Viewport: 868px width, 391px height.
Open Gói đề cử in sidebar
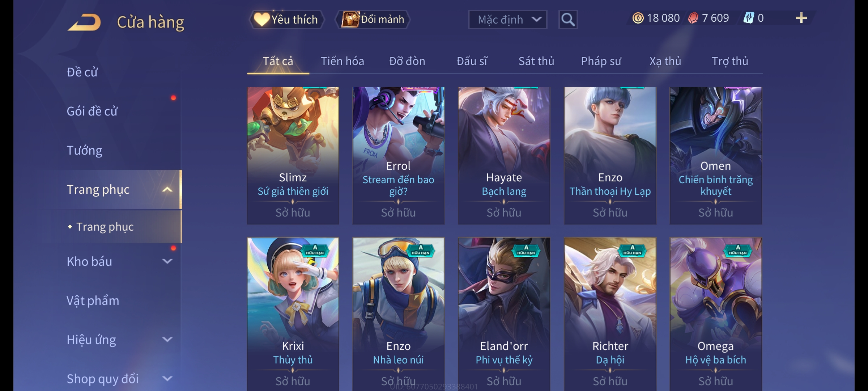point(92,111)
